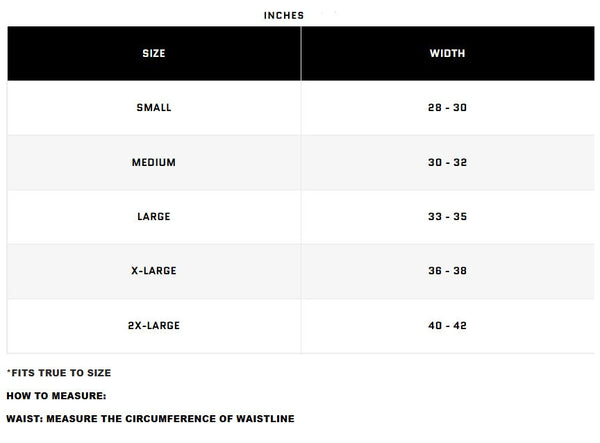Select the SIZE column header
Image resolution: width=600 pixels, height=443 pixels.
click(153, 54)
